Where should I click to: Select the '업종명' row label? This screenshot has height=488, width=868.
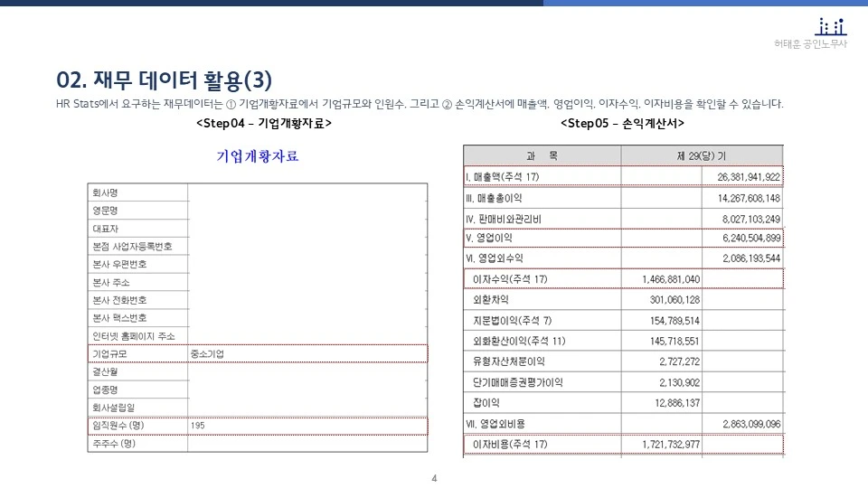[105, 389]
